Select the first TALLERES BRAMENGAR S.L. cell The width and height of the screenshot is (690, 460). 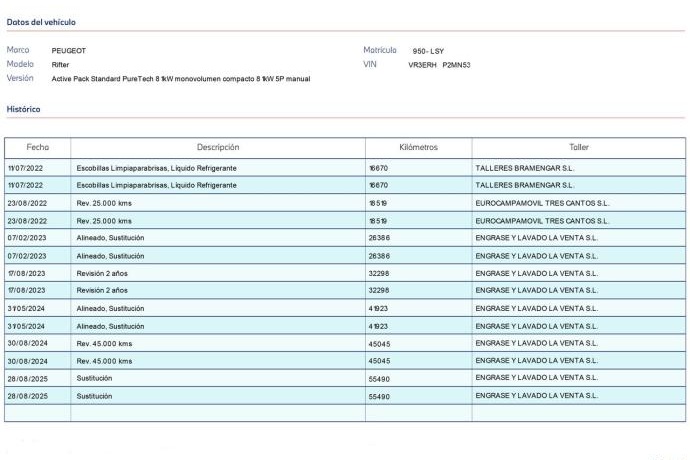click(x=525, y=169)
